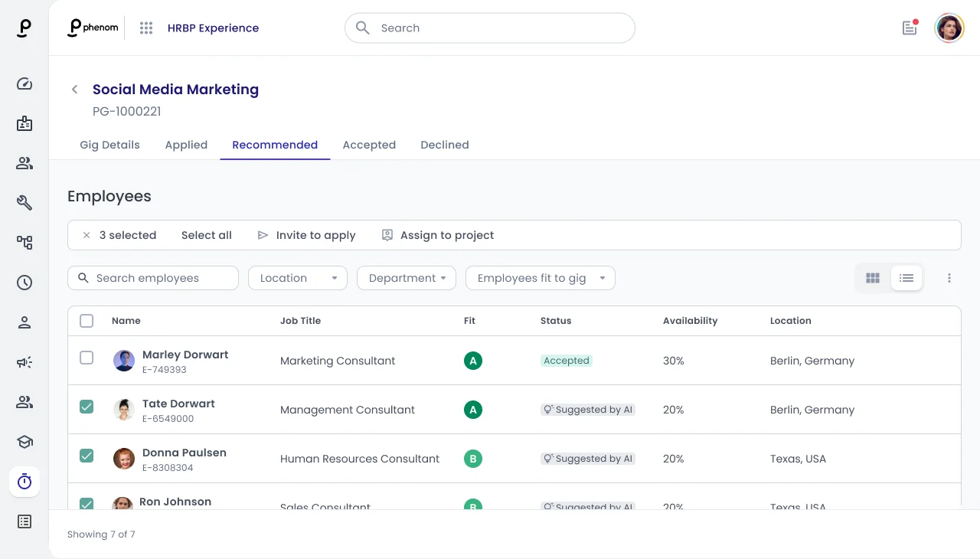Click the user profile avatar

point(949,28)
